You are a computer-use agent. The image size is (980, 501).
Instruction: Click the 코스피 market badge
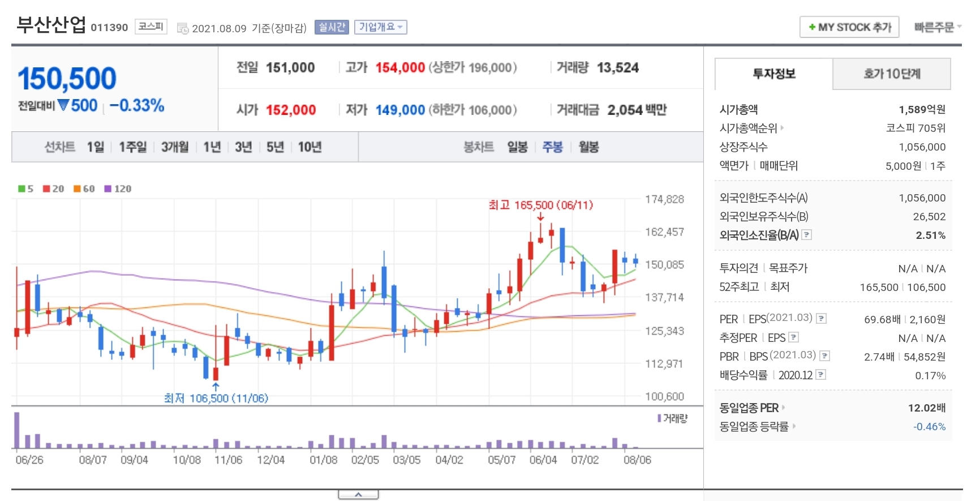[151, 27]
